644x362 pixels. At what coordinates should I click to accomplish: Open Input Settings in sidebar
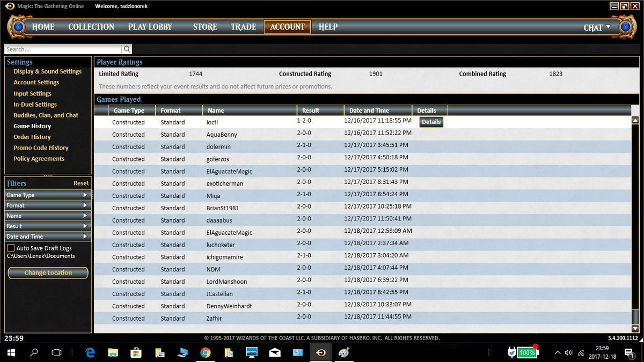tap(33, 94)
